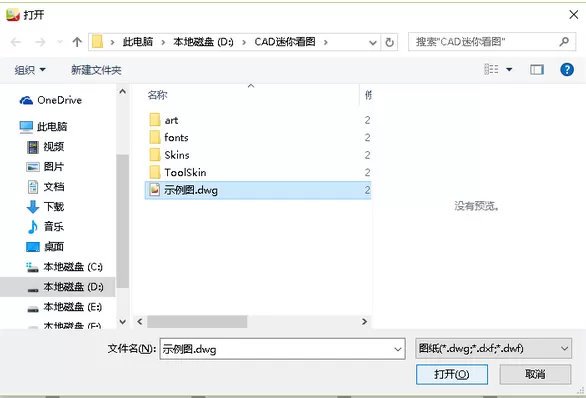Open 图片 folder in navigation pane
Viewport: 586px width, 398px height.
[x=45, y=167]
